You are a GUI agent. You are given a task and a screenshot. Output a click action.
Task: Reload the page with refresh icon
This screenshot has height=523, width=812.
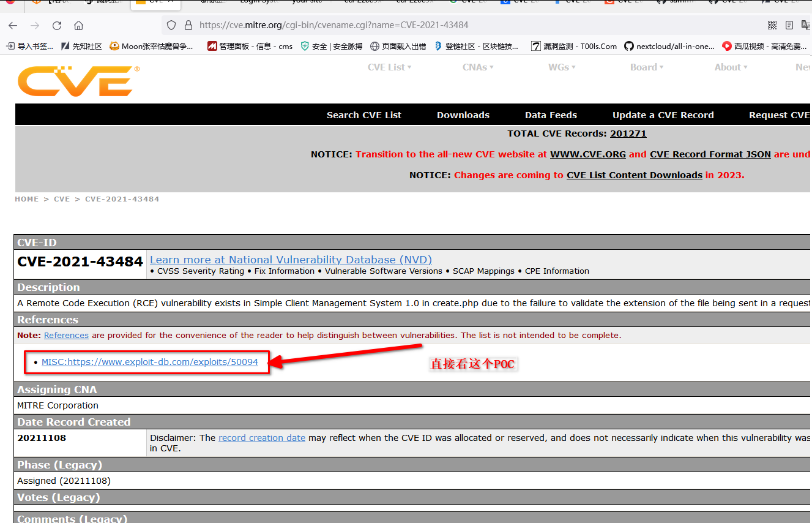[57, 26]
